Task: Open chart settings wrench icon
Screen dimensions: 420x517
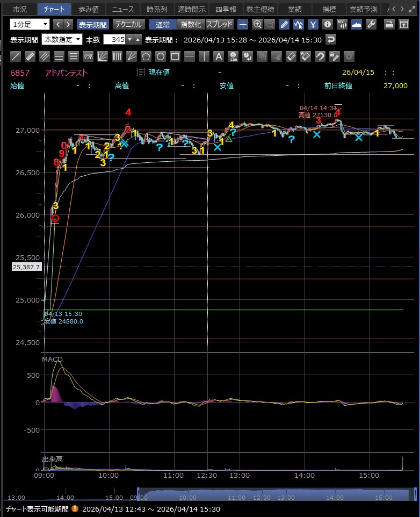Action: pos(371,24)
